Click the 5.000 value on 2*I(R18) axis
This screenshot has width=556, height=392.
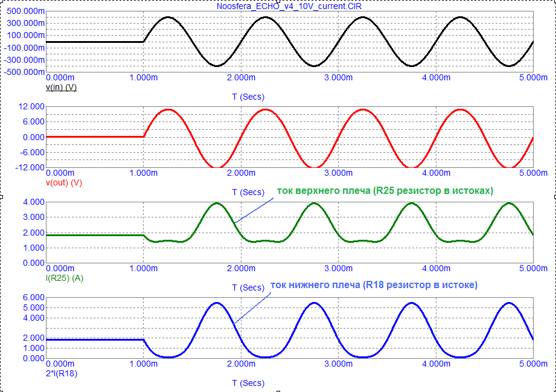34,308
